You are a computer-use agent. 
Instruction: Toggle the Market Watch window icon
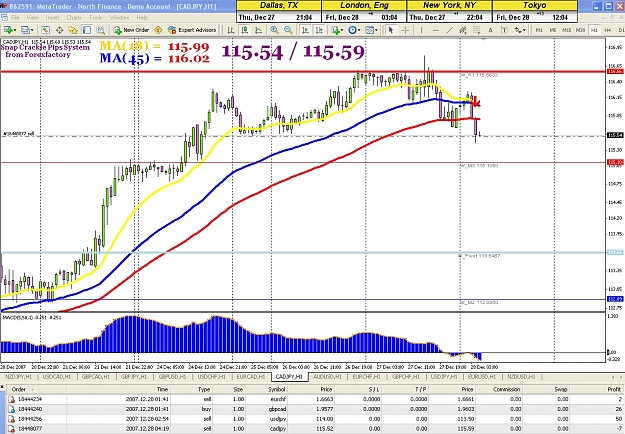tap(45, 30)
